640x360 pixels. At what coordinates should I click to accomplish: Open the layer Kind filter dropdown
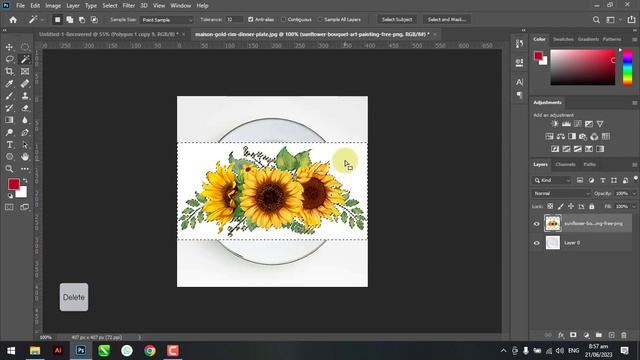552,180
